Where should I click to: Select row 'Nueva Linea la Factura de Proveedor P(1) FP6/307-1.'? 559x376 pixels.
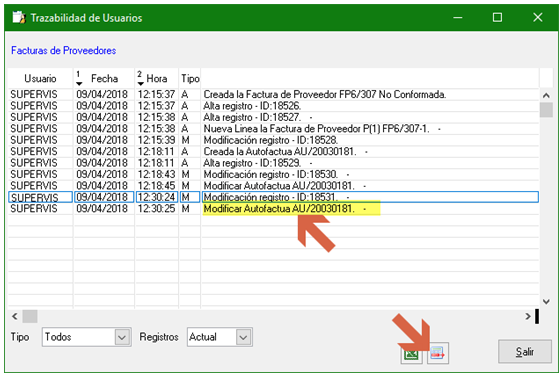(x=273, y=129)
